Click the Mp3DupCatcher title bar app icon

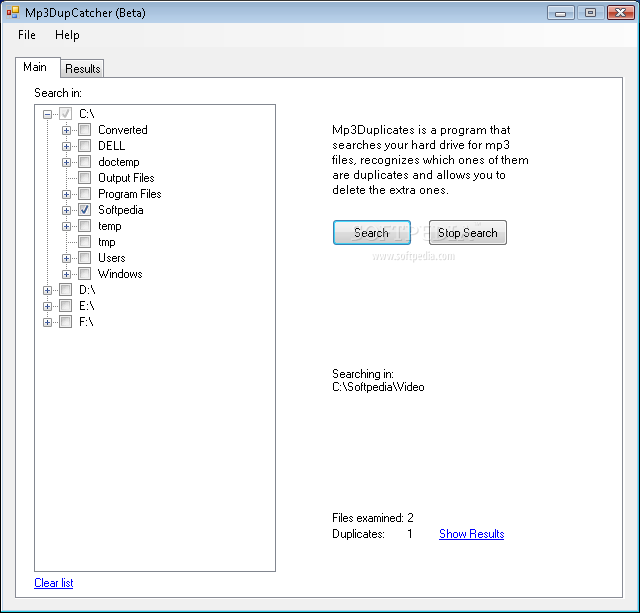(13, 13)
